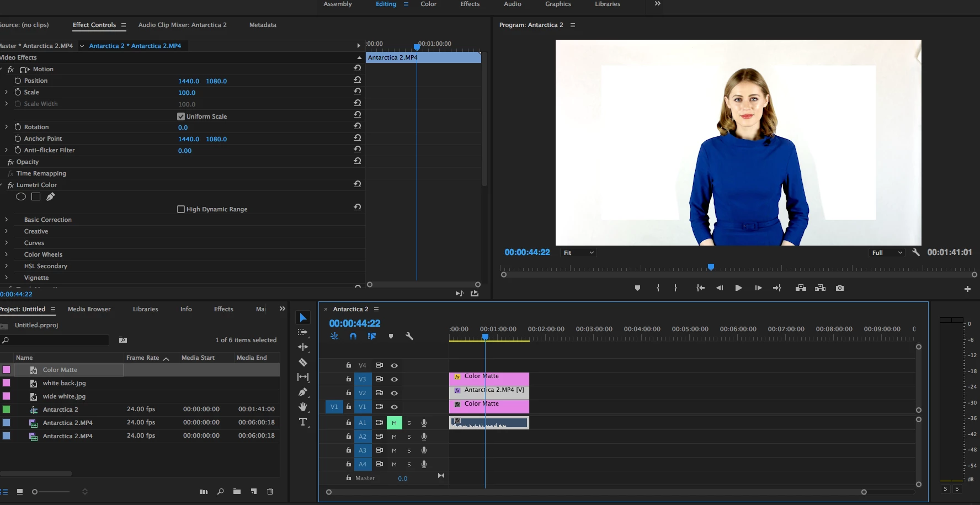The width and height of the screenshot is (980, 505).
Task: Hide track V3 using its eye icon
Action: pyautogui.click(x=394, y=379)
